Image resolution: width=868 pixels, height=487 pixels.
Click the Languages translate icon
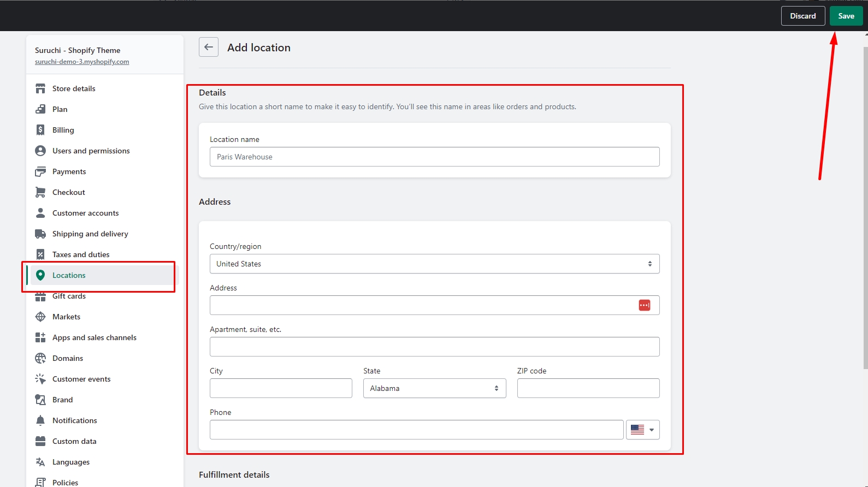click(40, 462)
